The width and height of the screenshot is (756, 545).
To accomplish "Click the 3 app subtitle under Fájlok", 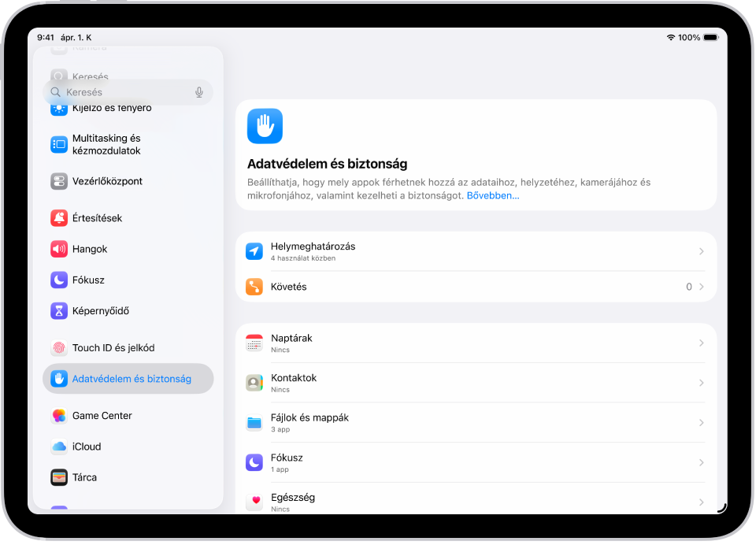I will coord(280,430).
